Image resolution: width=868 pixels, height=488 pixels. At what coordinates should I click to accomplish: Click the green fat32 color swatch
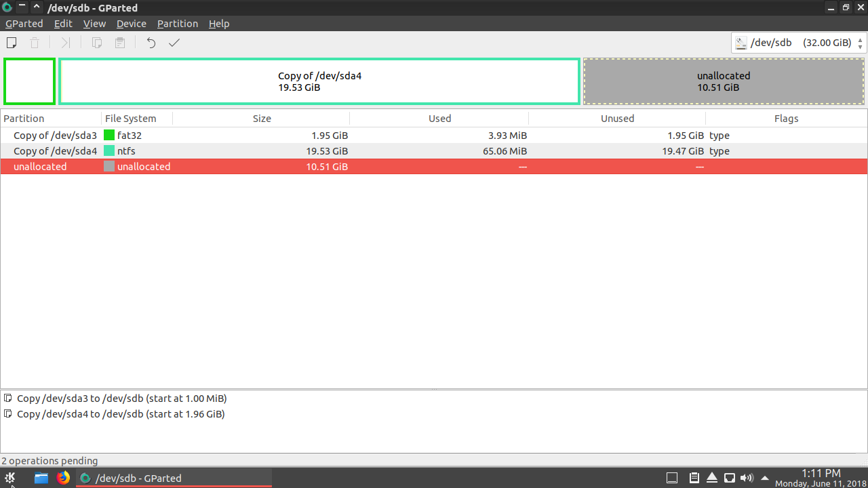pos(109,136)
